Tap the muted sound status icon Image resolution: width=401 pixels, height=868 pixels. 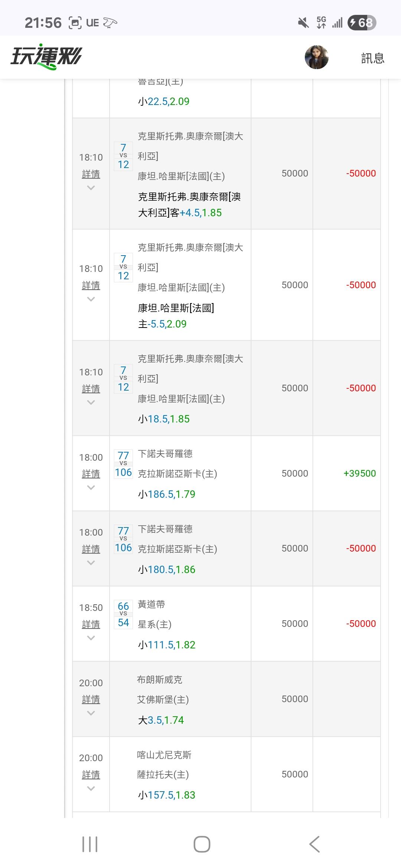click(x=303, y=23)
